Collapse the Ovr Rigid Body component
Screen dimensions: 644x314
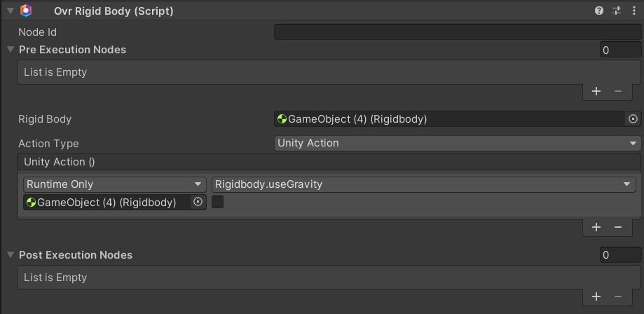[x=10, y=11]
